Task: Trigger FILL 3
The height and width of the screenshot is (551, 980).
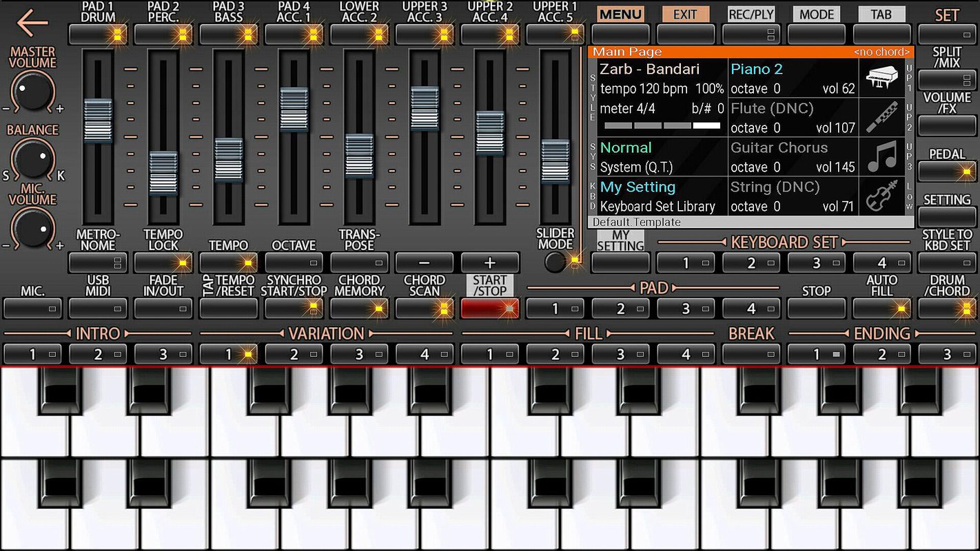Action: click(621, 354)
